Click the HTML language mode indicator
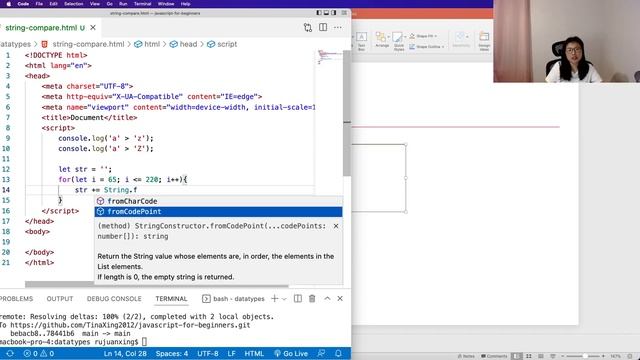The height and width of the screenshot is (360, 640). [x=254, y=353]
